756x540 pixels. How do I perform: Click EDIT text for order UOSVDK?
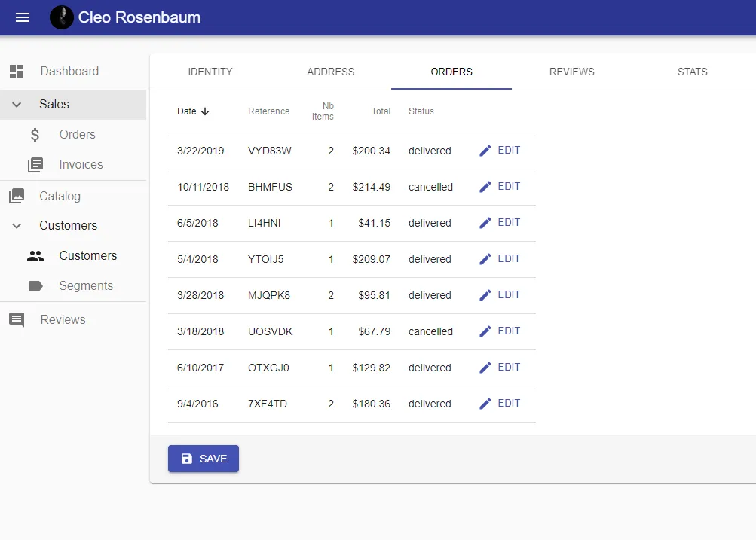(x=509, y=331)
